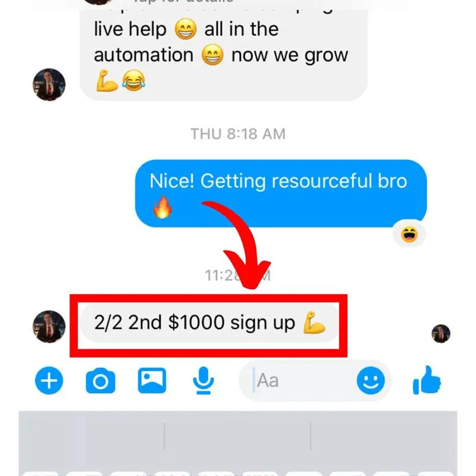The width and height of the screenshot is (476, 476).
Task: Tap the right keyboard suggestion slot
Action: click(384, 436)
